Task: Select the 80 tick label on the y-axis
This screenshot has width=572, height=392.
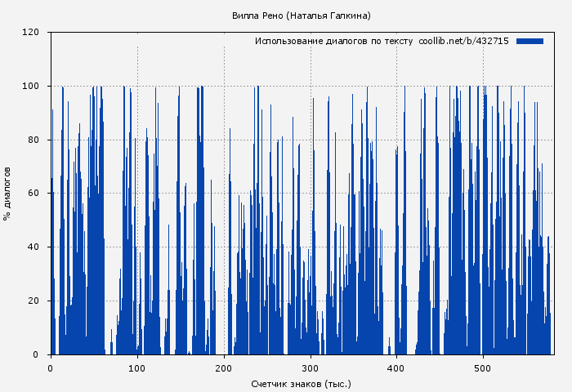Action: coord(34,140)
